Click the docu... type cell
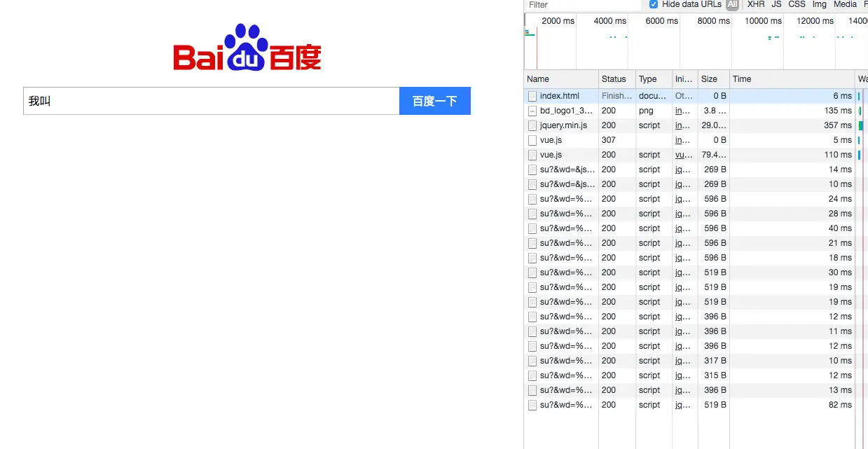The width and height of the screenshot is (868, 449). pos(653,96)
